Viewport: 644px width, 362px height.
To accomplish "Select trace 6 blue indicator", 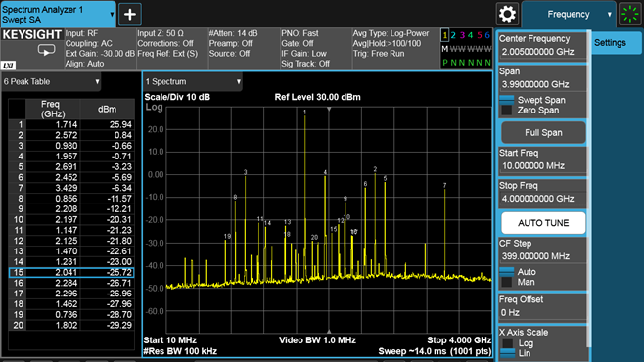I will 487,35.
